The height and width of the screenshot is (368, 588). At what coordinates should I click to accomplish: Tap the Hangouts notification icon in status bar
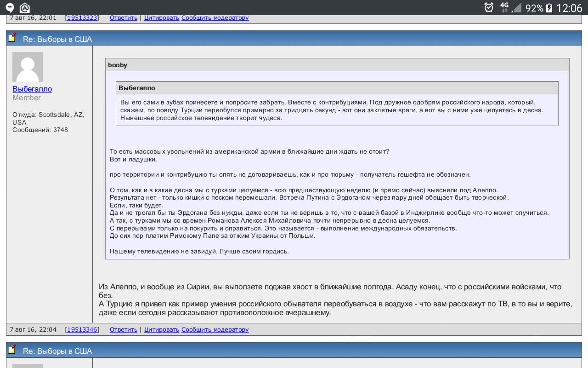(x=10, y=8)
